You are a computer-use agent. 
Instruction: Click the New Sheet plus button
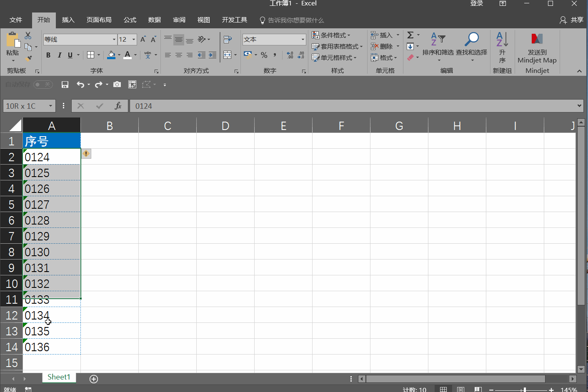(x=94, y=379)
